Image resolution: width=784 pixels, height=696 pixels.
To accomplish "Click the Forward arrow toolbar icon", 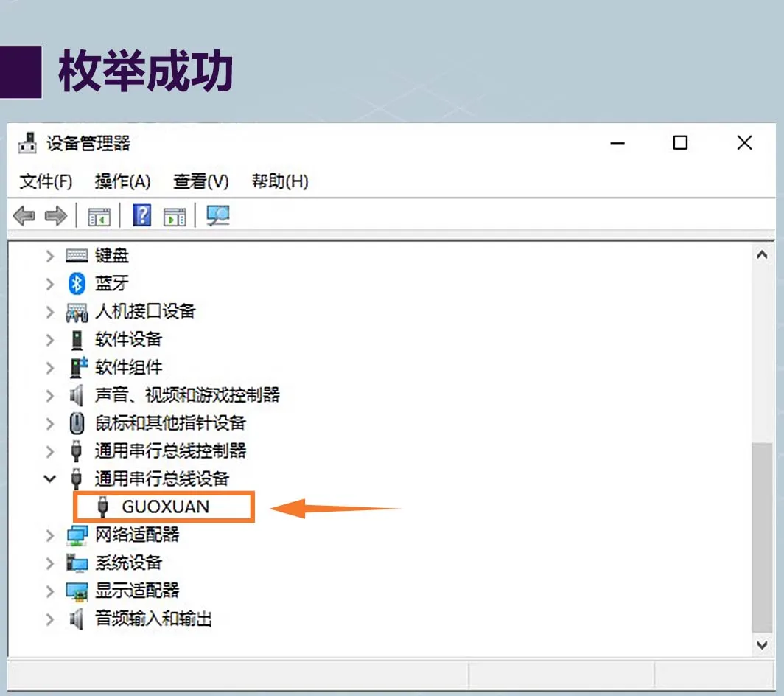I will (x=55, y=216).
